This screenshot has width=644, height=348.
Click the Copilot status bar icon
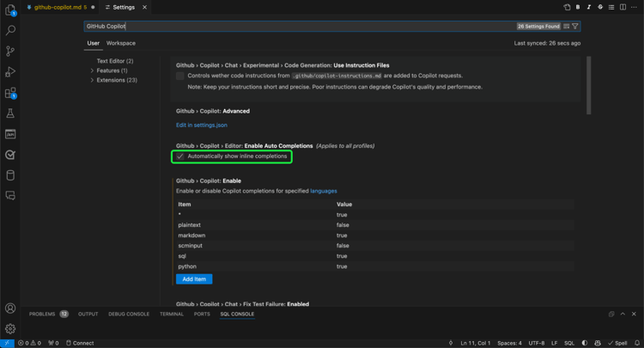coord(598,343)
